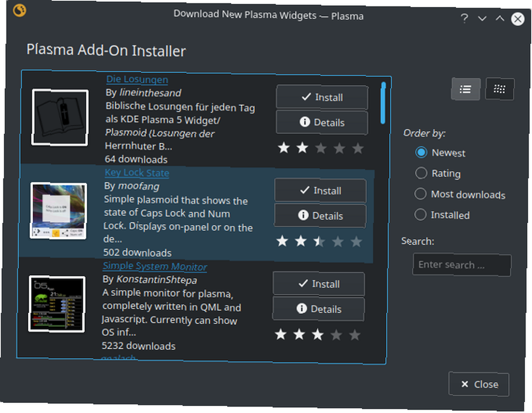Install the Die Losungen widget

pyautogui.click(x=322, y=97)
